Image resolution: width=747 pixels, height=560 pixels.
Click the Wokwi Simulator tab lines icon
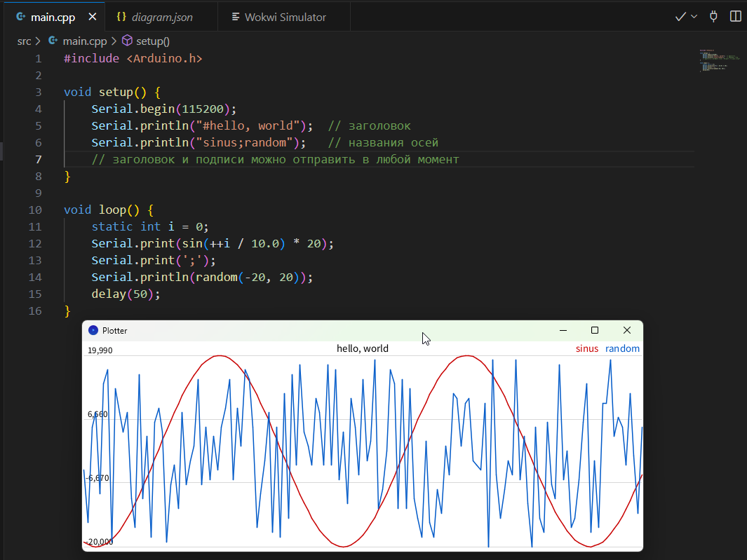click(236, 17)
